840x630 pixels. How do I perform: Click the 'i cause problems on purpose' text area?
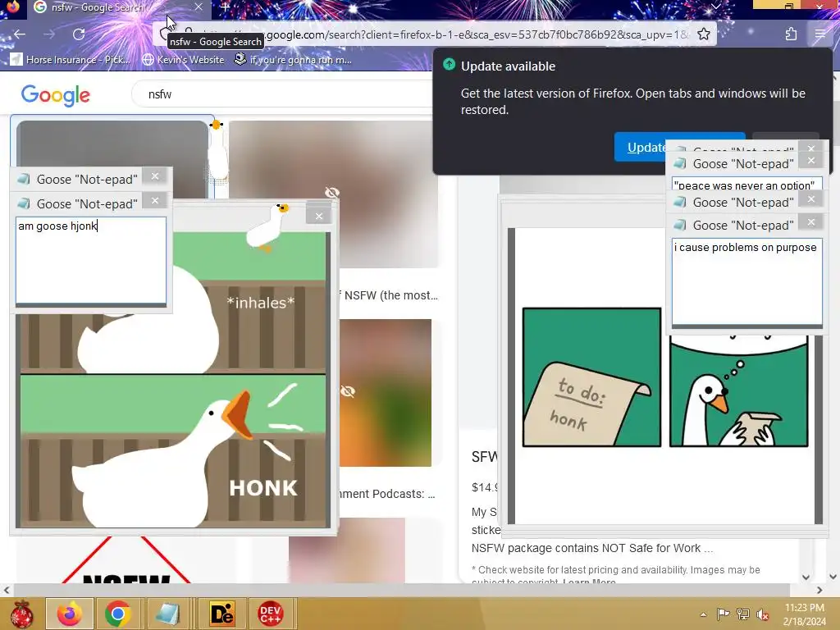coord(746,282)
